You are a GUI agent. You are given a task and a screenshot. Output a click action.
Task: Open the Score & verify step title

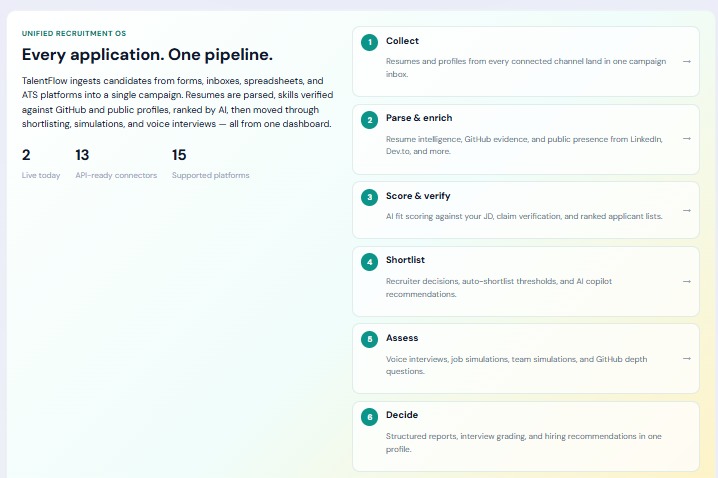click(x=418, y=196)
